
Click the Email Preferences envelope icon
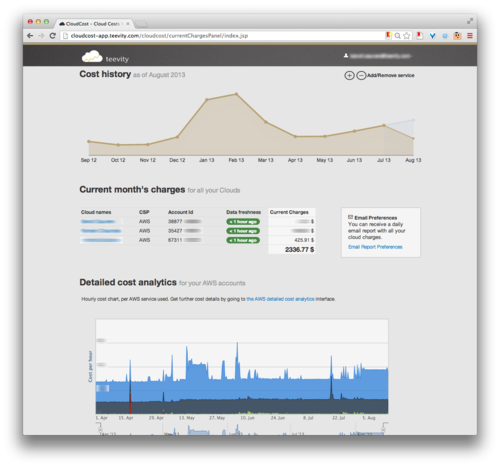point(350,217)
